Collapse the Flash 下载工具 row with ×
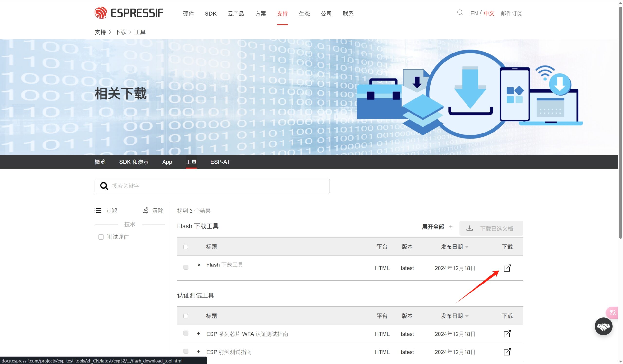Image resolution: width=623 pixels, height=364 pixels. coord(199,265)
